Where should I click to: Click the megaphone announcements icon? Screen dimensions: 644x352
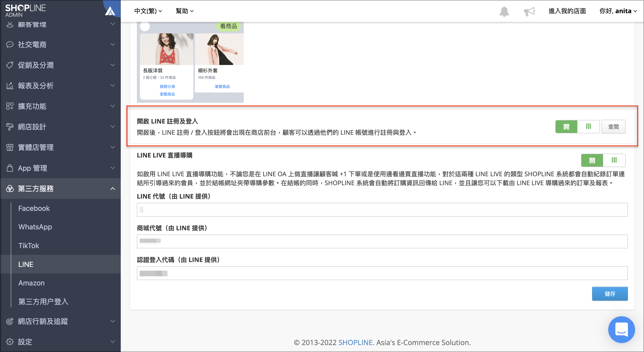coord(529,11)
